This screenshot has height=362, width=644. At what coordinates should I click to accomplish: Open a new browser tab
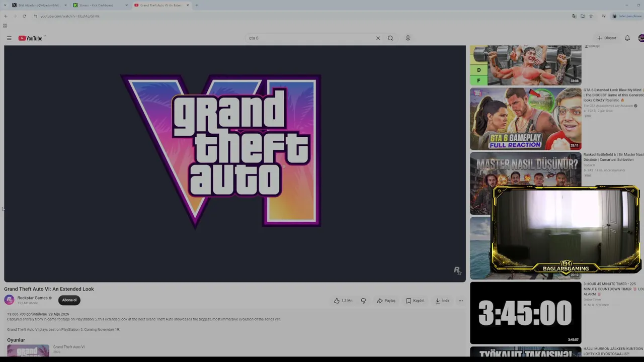point(197,6)
